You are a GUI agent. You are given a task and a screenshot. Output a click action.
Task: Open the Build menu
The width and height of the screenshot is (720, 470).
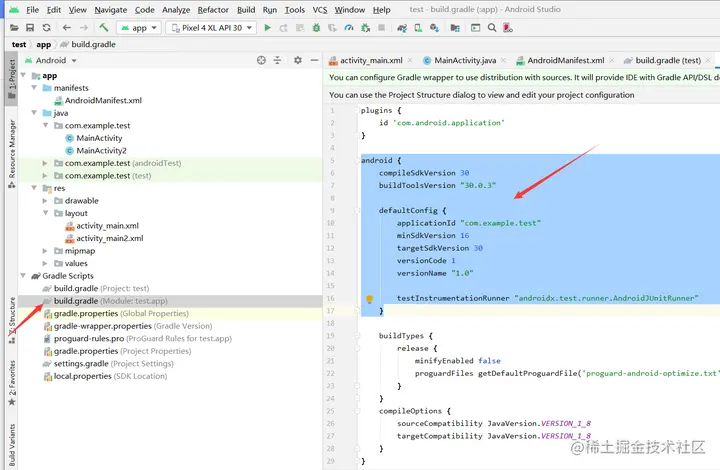point(246,9)
